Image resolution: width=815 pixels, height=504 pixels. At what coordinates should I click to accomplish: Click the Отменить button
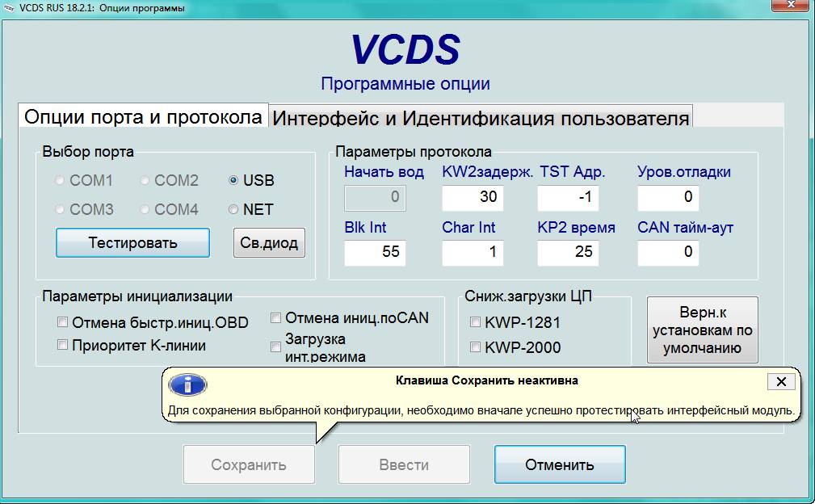[x=560, y=464]
